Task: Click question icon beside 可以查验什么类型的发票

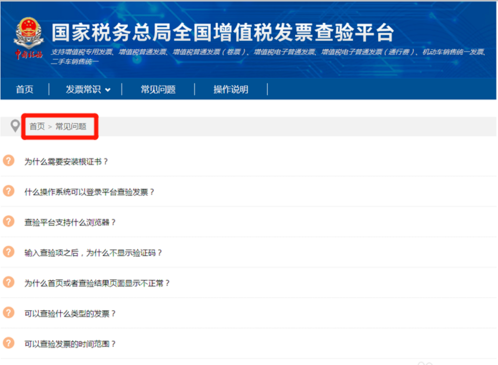Action: tap(9, 312)
